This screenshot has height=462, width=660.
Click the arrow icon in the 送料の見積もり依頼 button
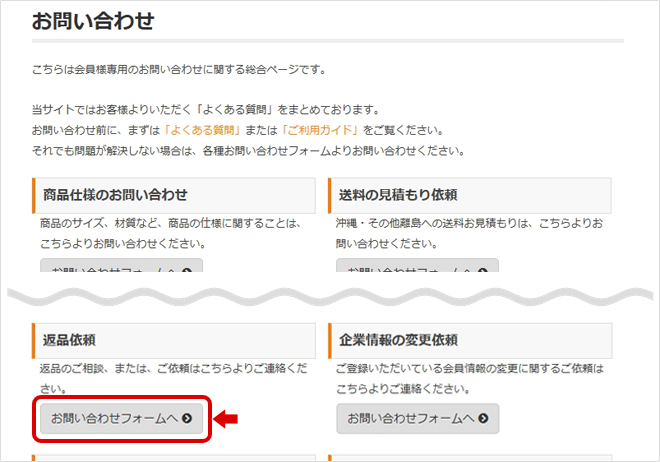(483, 270)
